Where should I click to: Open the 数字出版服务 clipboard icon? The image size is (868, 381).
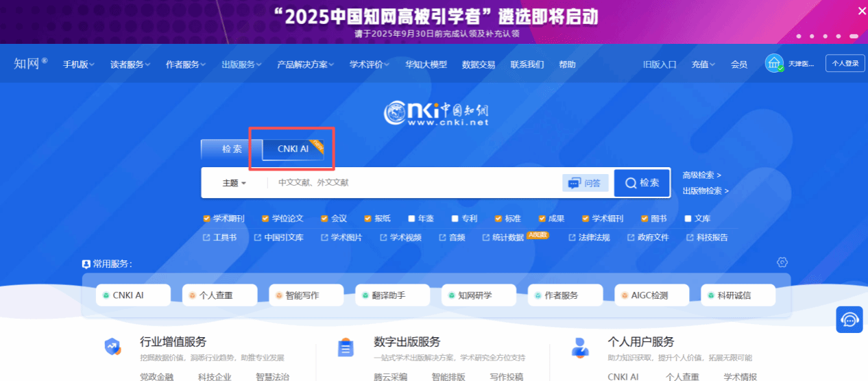pyautogui.click(x=346, y=347)
